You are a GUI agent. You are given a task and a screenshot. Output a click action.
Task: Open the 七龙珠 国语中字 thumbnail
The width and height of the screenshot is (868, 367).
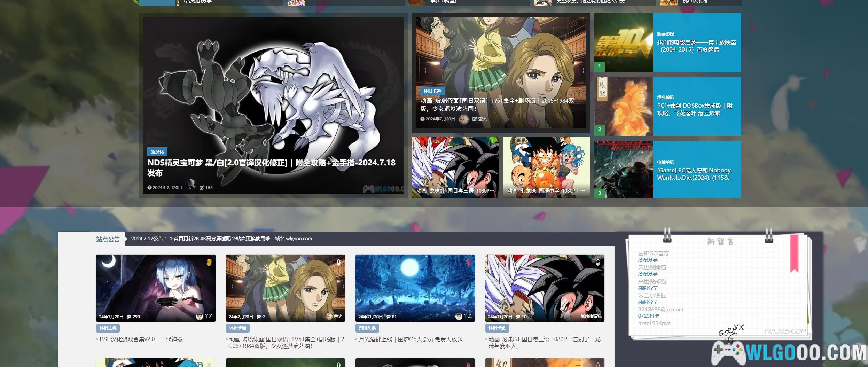(546, 167)
